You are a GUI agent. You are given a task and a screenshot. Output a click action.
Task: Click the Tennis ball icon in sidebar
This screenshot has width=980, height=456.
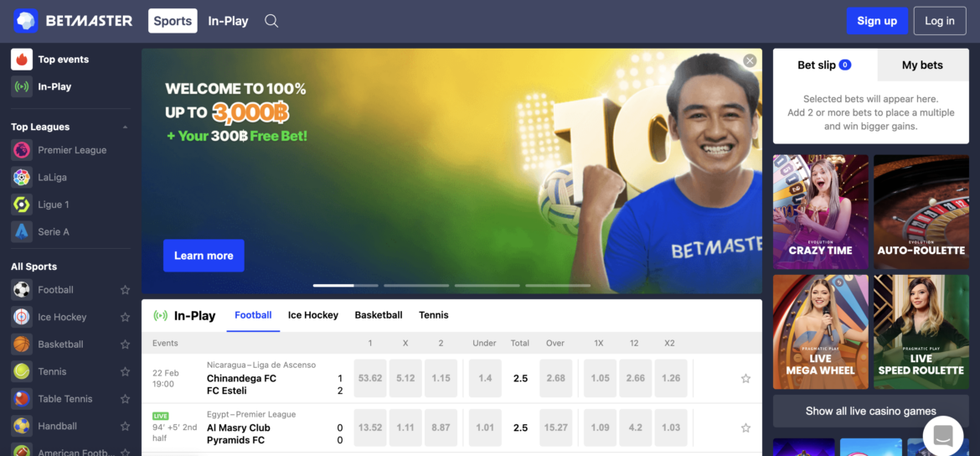pos(22,371)
